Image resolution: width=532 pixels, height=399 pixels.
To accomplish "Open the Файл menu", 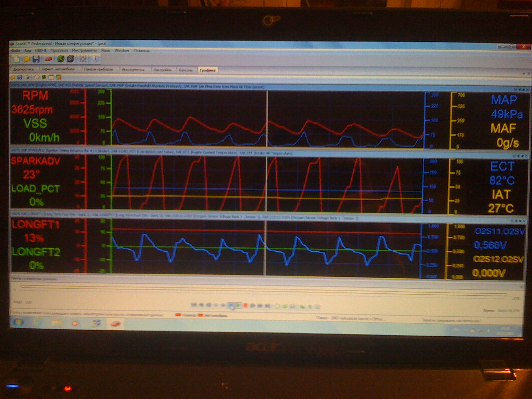I will 16,51.
